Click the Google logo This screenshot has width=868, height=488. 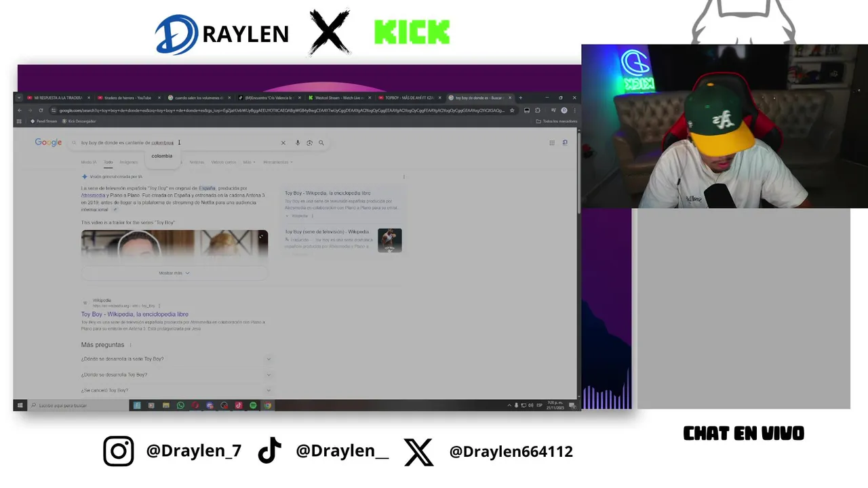[x=48, y=142]
